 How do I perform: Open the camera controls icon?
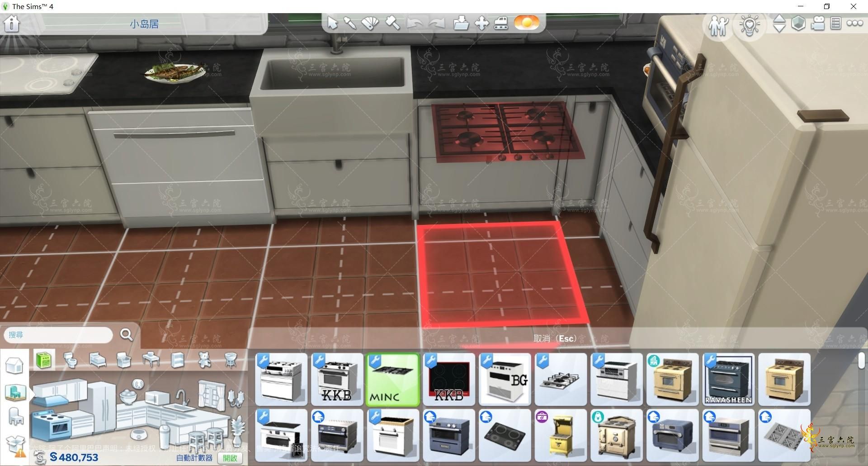click(x=818, y=24)
